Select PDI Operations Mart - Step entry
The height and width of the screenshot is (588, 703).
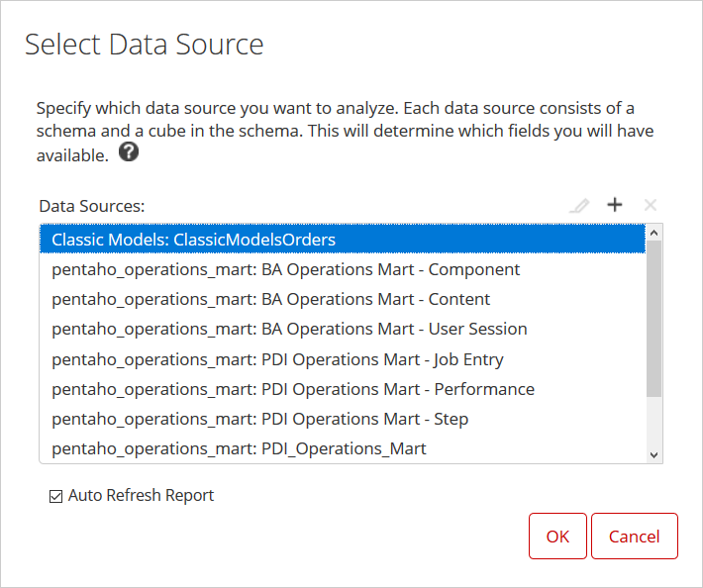tap(259, 419)
